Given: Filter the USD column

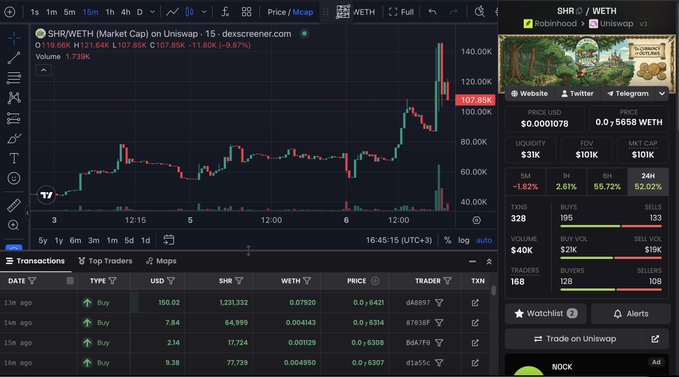Looking at the screenshot, I should pos(171,281).
